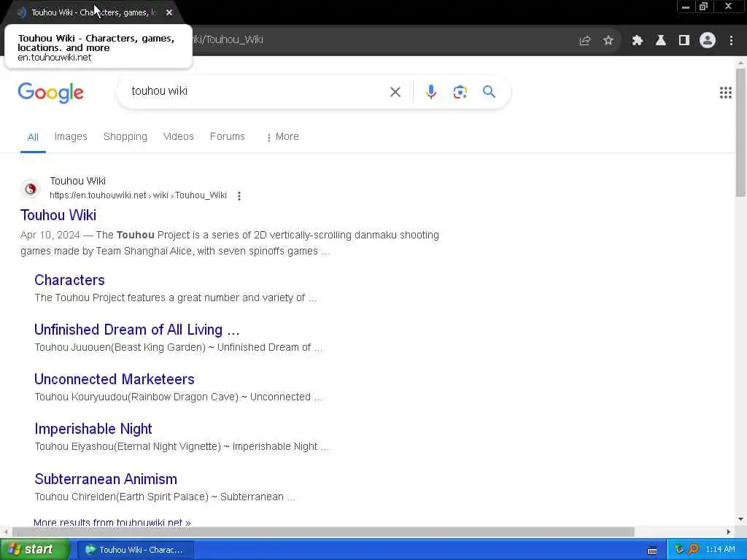Open the Unconnected Marketeers link
747x560 pixels.
pyautogui.click(x=115, y=379)
